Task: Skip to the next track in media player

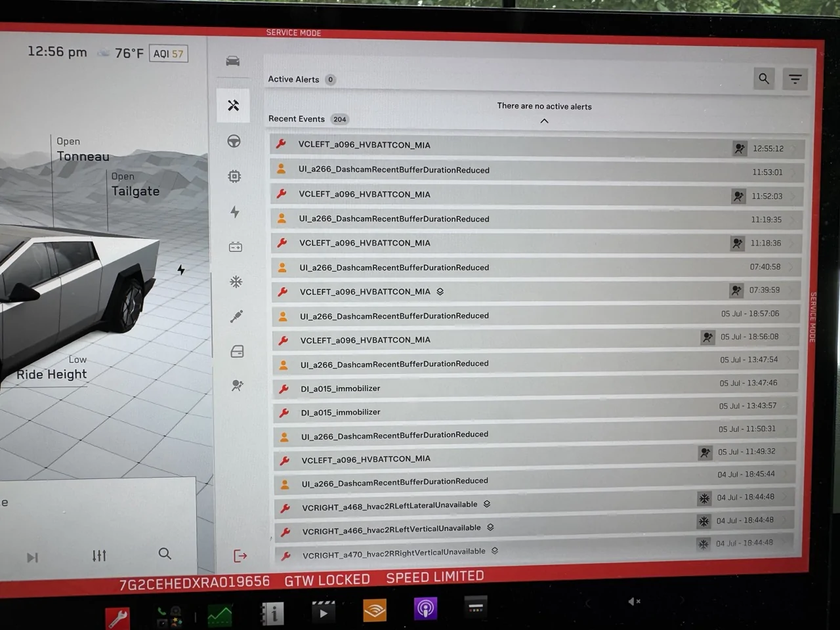Action: [32, 558]
